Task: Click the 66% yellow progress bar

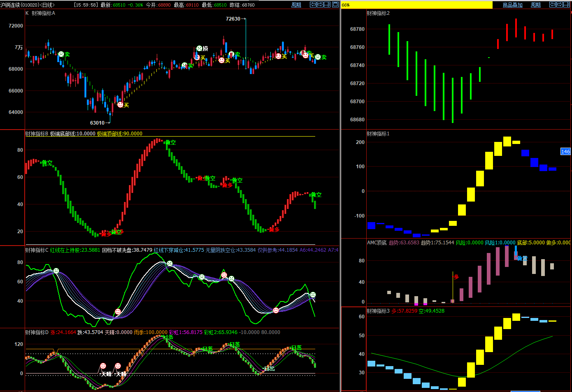Action: pyautogui.click(x=416, y=5)
